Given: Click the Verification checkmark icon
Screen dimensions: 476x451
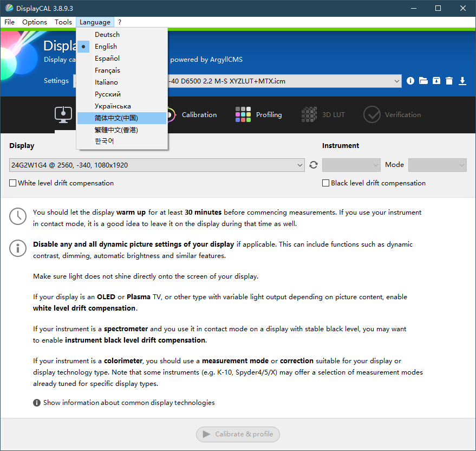Looking at the screenshot, I should click(x=371, y=114).
